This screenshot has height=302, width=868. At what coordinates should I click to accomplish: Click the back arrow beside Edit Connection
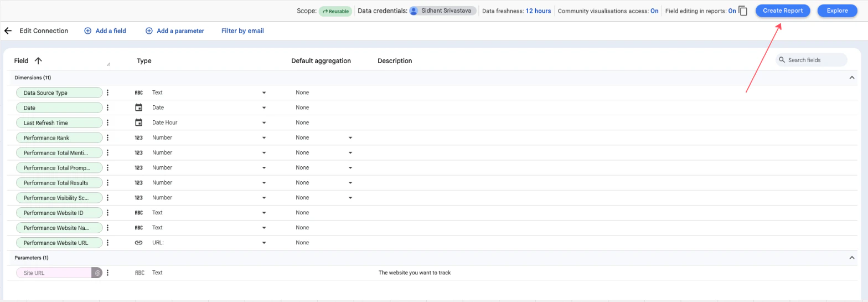click(x=8, y=31)
